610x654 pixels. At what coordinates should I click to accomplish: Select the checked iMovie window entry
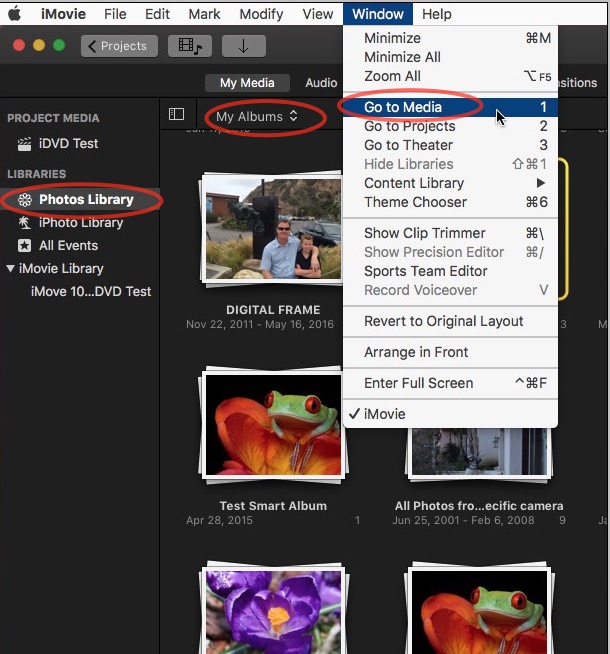(x=450, y=414)
